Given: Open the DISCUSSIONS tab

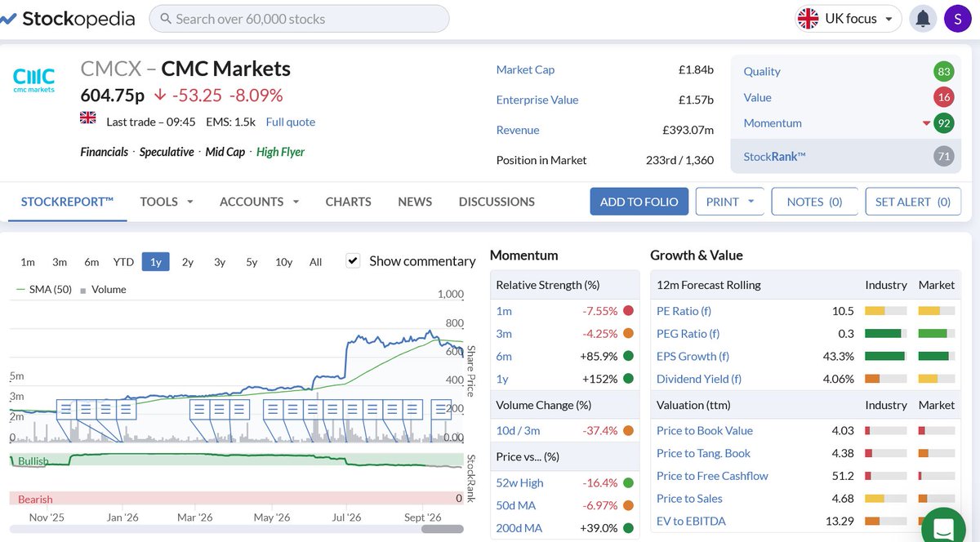Looking at the screenshot, I should [x=497, y=202].
